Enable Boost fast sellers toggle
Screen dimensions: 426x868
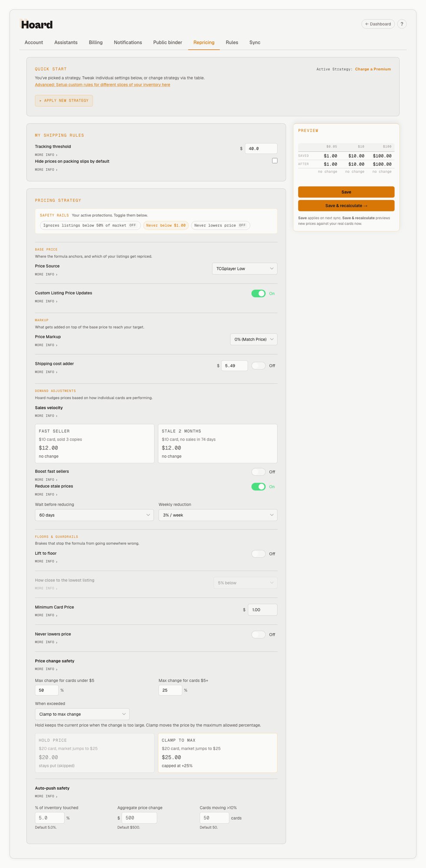click(x=259, y=472)
